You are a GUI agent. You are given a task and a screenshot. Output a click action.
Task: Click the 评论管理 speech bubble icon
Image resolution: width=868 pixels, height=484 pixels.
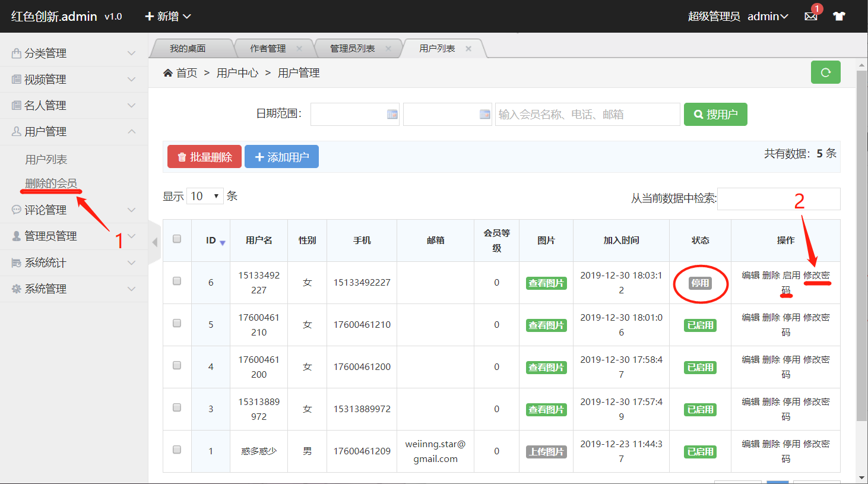click(x=17, y=210)
